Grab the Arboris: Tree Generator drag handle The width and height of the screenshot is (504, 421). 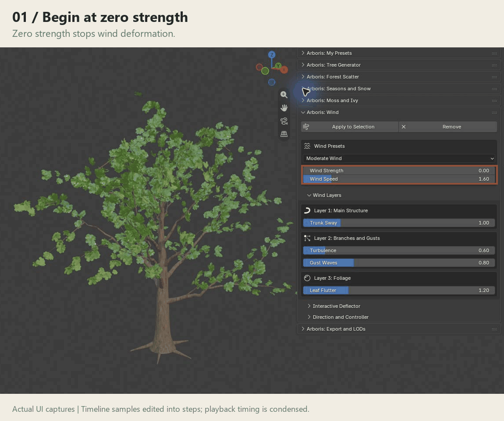coord(494,65)
